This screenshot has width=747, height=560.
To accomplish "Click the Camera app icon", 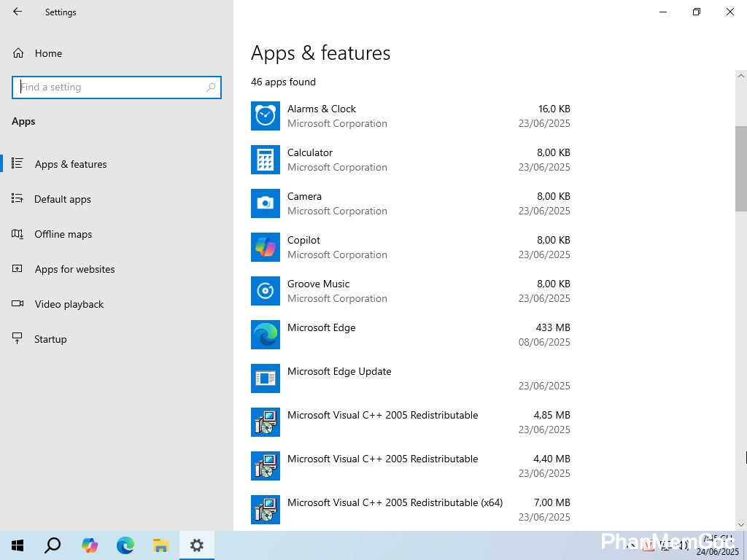I will [x=265, y=203].
